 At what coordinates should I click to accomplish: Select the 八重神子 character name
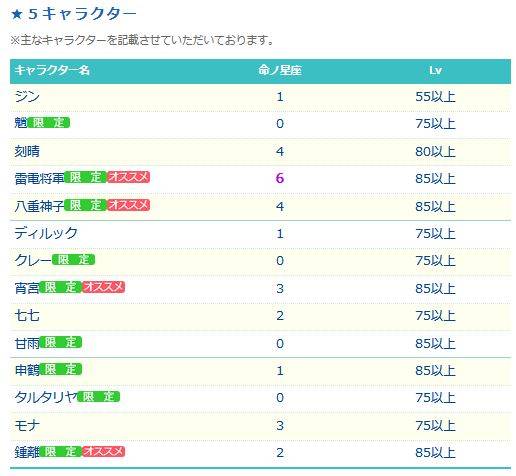click(39, 206)
